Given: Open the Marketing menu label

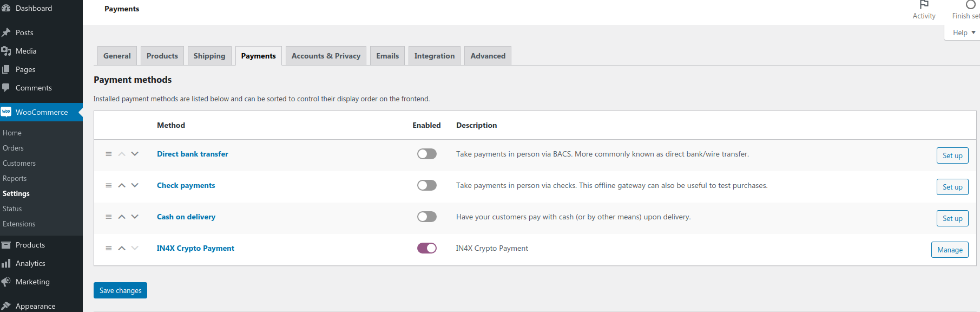Looking at the screenshot, I should point(32,282).
